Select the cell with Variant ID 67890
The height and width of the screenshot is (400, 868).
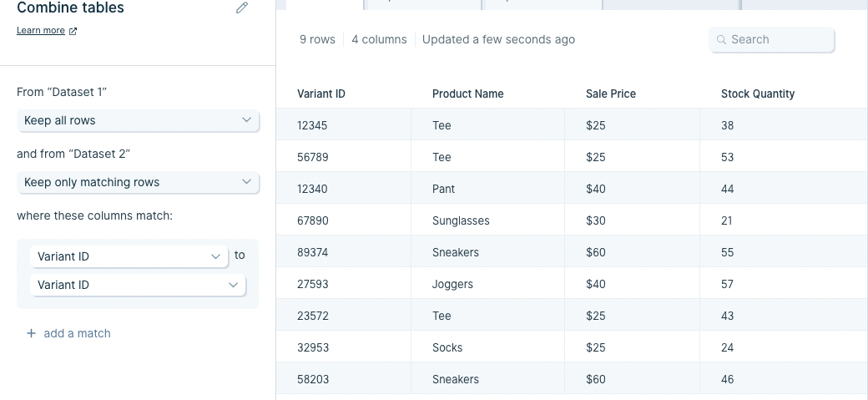[344, 220]
